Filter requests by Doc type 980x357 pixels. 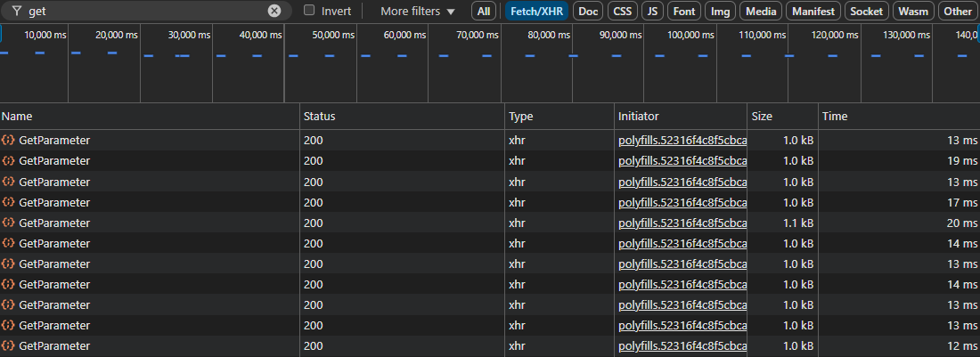(x=587, y=12)
